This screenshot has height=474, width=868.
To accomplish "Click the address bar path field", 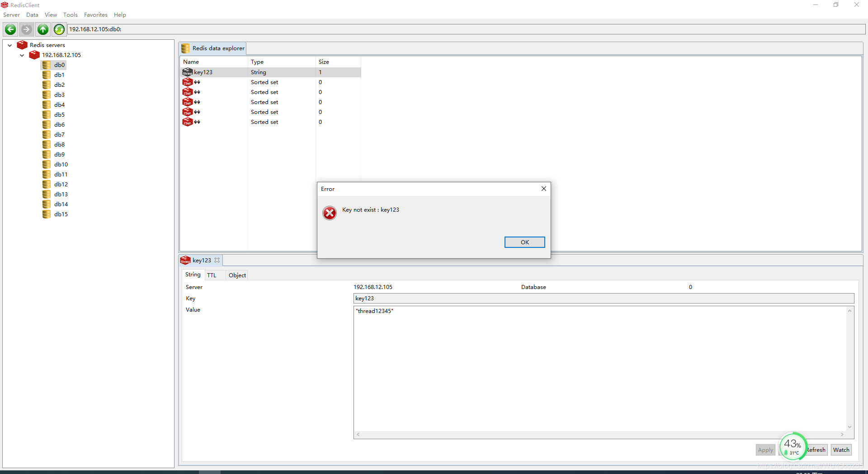I will (x=466, y=29).
